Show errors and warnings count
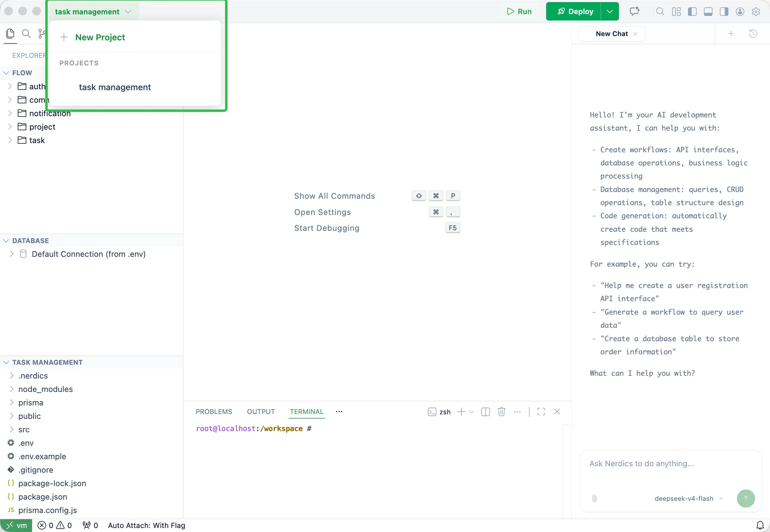The height and width of the screenshot is (532, 770). pyautogui.click(x=55, y=525)
